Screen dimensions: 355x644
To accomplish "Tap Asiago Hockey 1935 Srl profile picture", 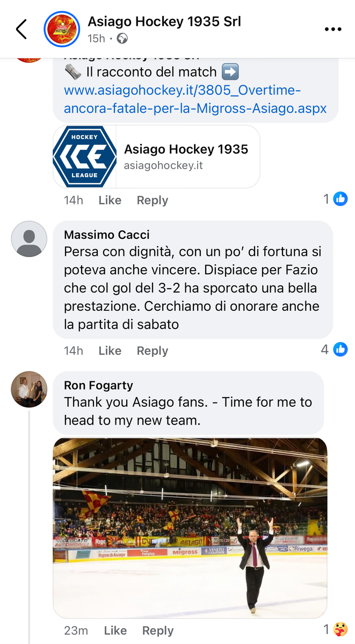I will pos(61,29).
